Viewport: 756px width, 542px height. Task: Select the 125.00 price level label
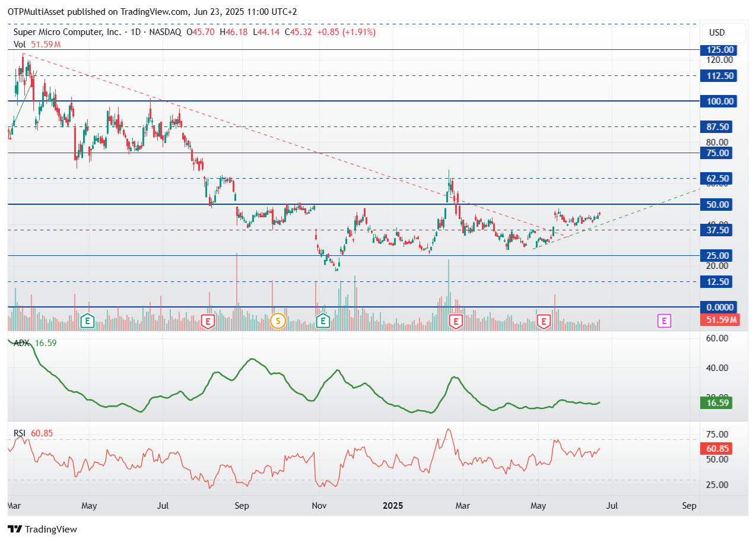tap(717, 50)
